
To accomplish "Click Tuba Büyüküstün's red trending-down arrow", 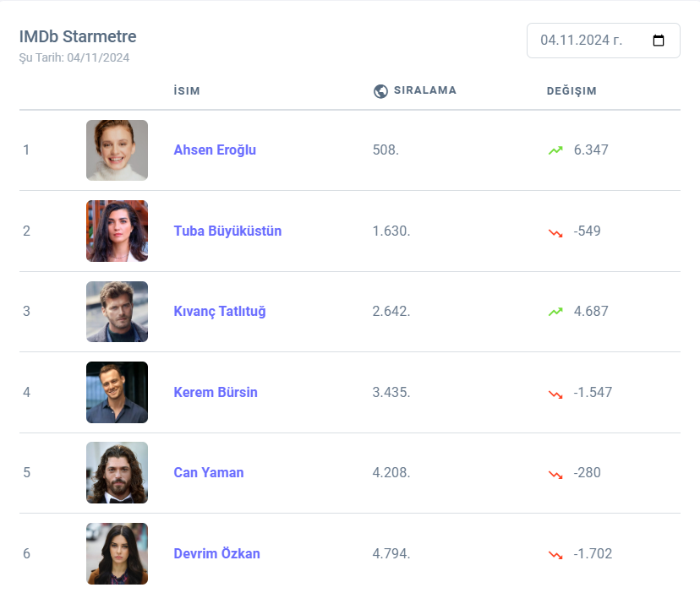I will tap(555, 231).
